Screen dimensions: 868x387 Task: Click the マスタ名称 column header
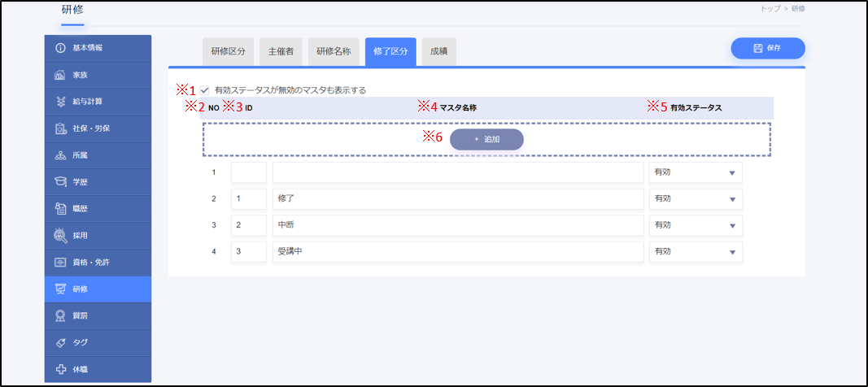[458, 108]
